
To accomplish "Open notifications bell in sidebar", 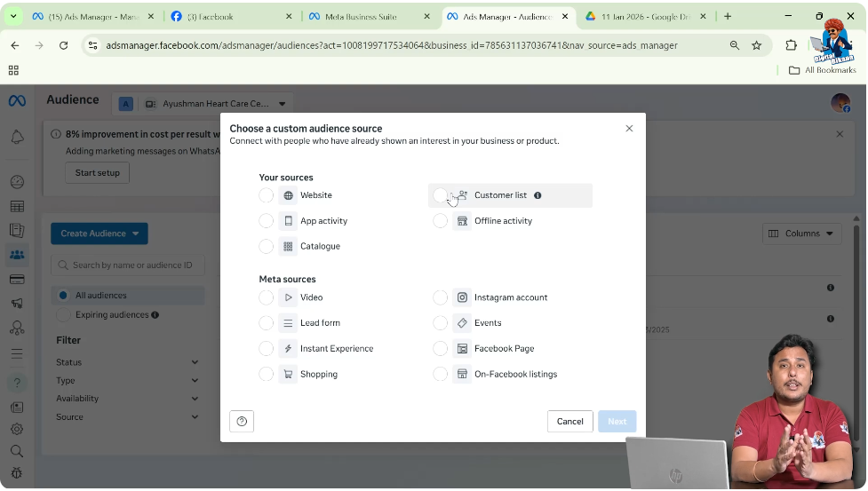I will tap(17, 137).
